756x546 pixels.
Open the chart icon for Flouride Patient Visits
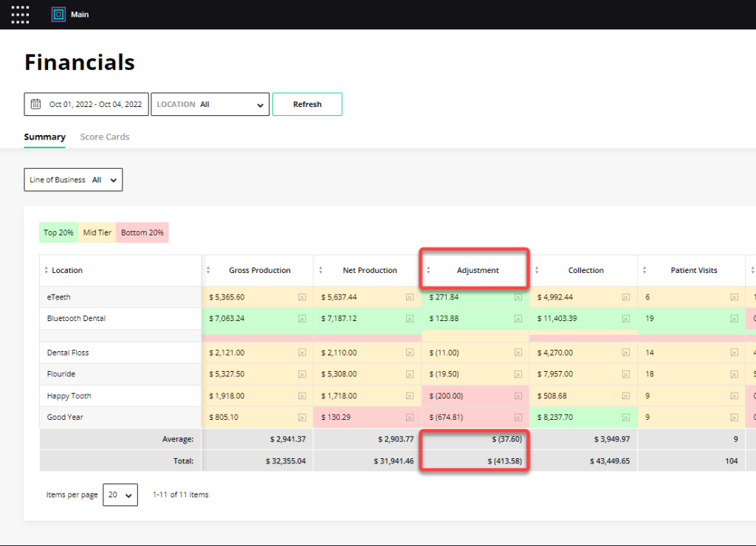[x=733, y=373]
